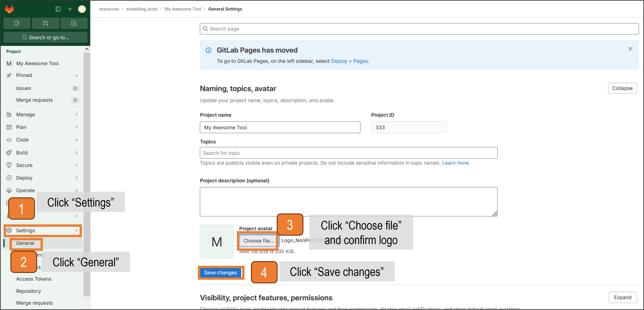
Task: Expand the Deploy menu chevron
Action: [76, 178]
